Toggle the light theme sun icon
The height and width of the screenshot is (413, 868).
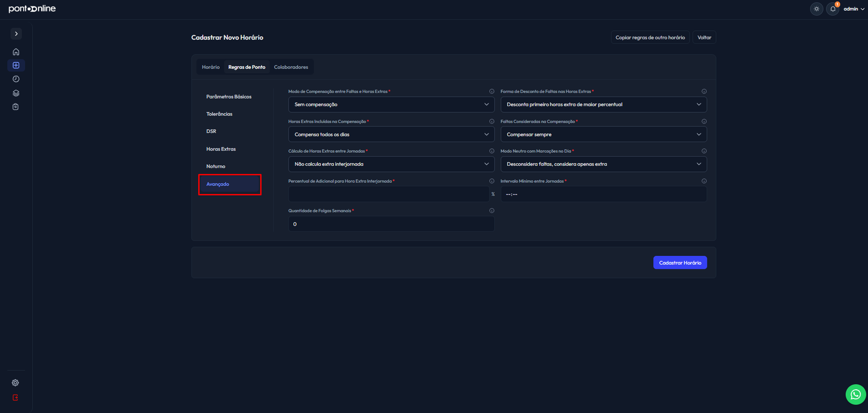(816, 9)
